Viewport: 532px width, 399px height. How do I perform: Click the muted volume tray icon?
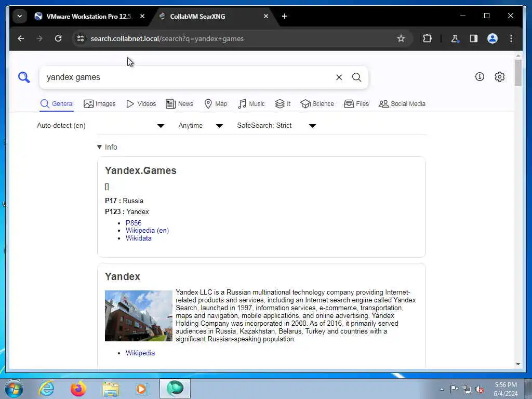[480, 389]
